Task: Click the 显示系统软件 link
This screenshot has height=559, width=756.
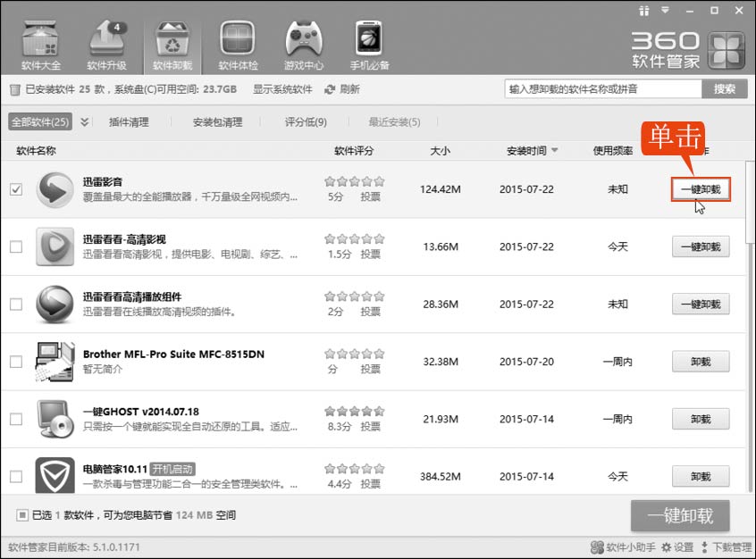Action: coord(283,89)
